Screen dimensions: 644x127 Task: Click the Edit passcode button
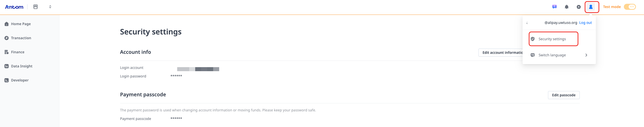(564, 95)
